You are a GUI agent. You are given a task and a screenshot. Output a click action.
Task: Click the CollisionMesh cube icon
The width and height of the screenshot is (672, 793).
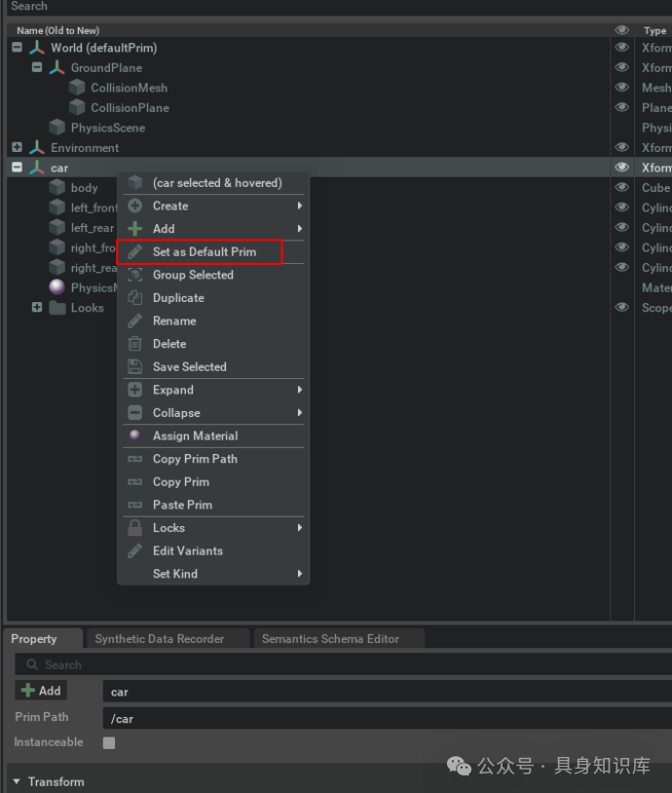pyautogui.click(x=77, y=88)
